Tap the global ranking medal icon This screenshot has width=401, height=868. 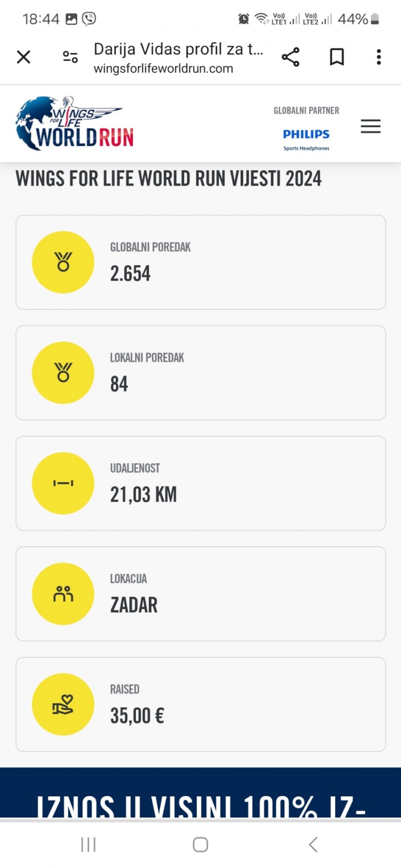coord(63,262)
